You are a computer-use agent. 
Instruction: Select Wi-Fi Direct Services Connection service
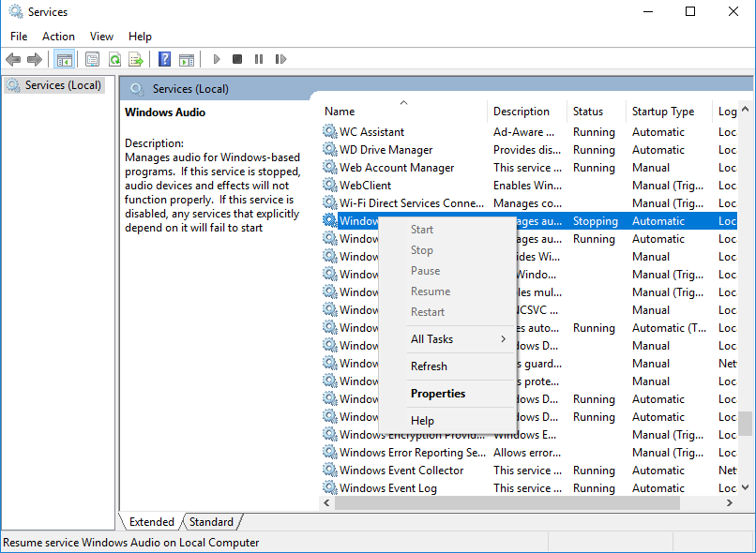pos(529,202)
